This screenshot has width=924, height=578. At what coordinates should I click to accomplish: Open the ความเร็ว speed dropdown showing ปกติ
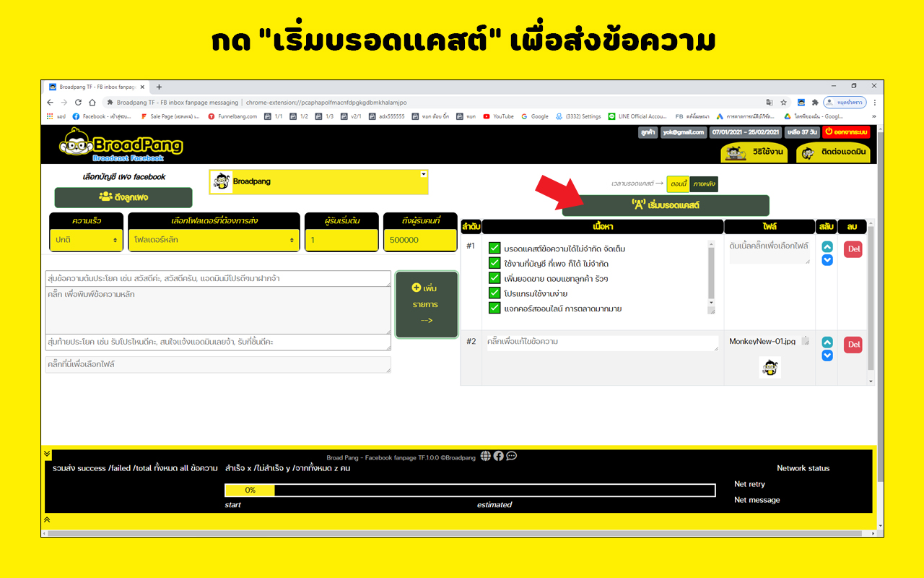pyautogui.click(x=87, y=240)
